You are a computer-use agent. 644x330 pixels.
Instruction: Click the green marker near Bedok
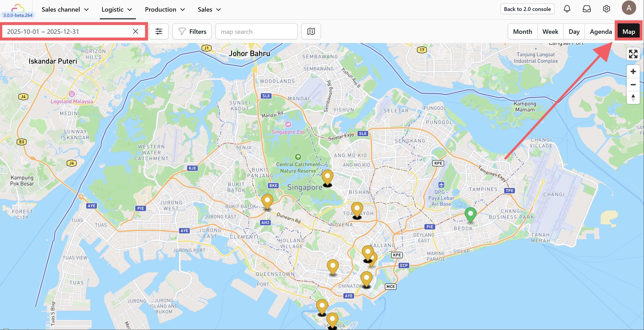click(470, 214)
